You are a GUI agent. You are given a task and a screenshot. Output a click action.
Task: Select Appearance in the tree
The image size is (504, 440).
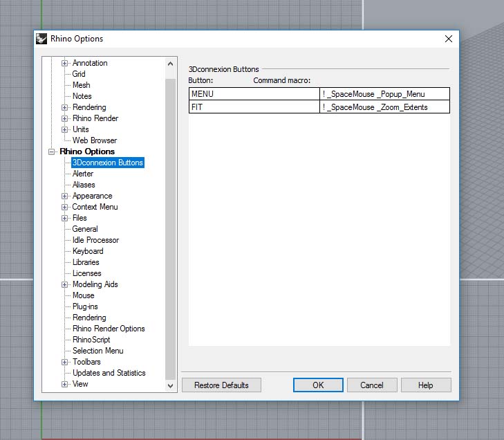pos(92,196)
